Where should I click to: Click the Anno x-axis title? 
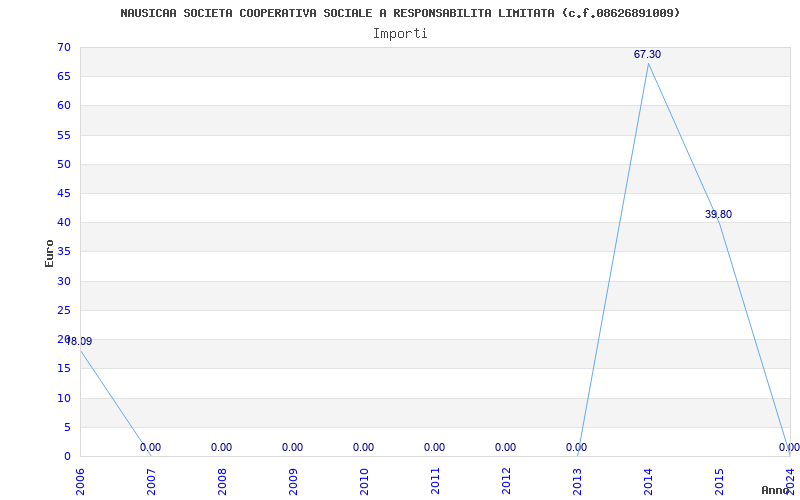coord(777,490)
